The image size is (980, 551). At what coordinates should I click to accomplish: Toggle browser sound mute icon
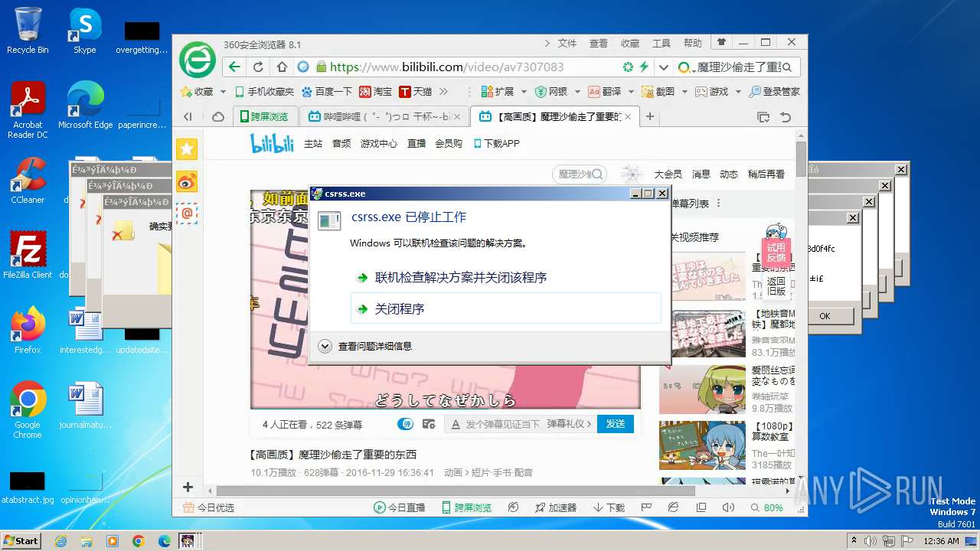[x=728, y=507]
